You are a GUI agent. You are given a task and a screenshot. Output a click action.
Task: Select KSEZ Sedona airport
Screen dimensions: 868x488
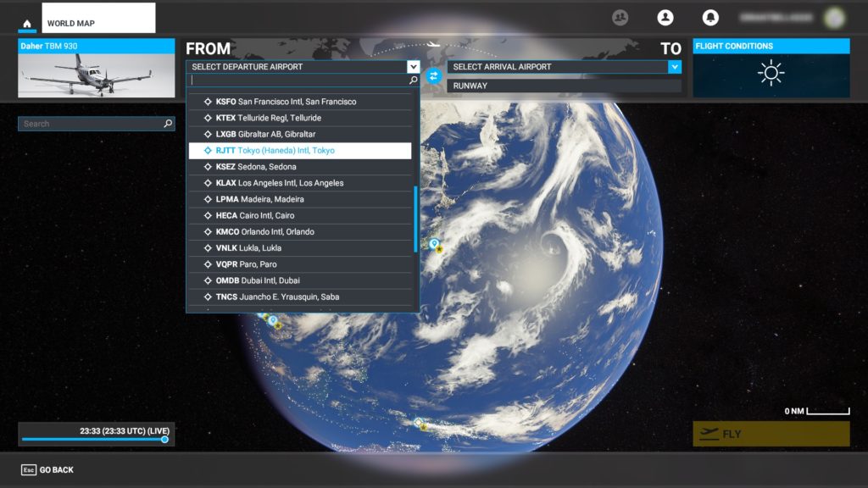pos(299,167)
